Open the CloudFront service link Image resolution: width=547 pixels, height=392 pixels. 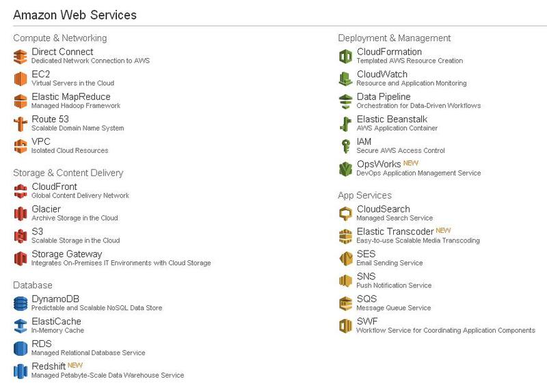click(x=54, y=187)
